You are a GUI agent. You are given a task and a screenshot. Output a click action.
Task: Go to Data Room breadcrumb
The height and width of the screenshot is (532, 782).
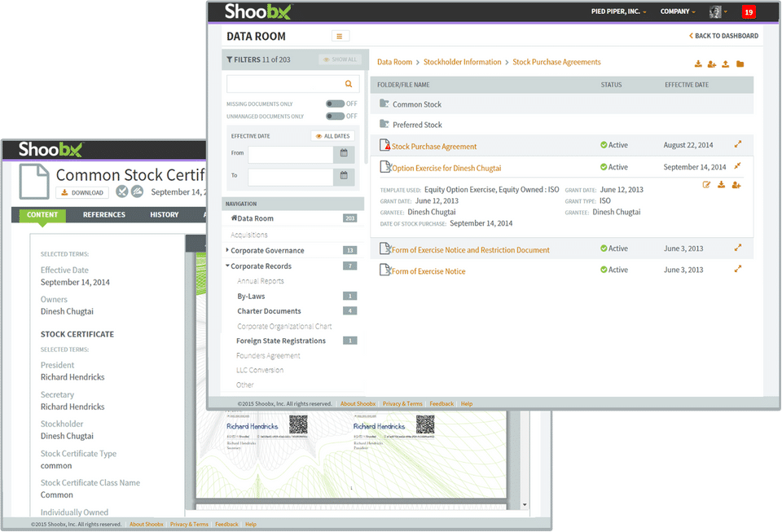394,62
